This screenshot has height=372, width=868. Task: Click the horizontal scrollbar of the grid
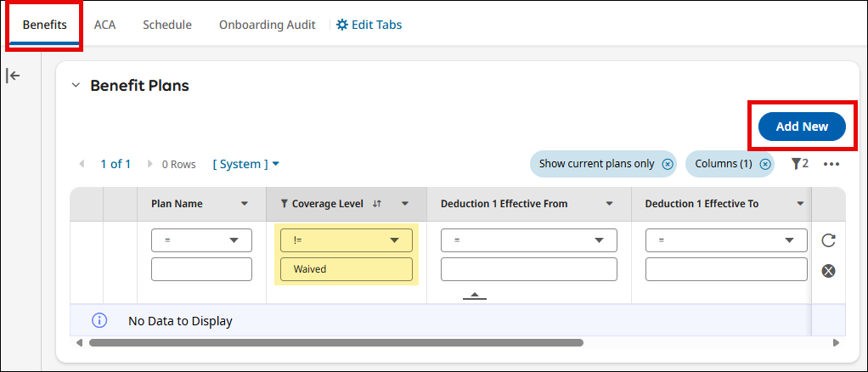point(335,343)
